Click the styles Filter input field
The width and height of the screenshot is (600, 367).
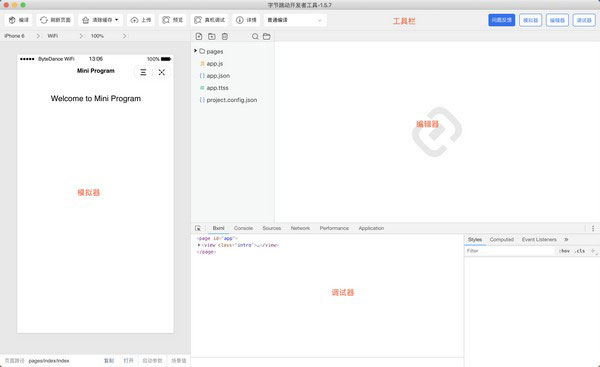tap(510, 251)
